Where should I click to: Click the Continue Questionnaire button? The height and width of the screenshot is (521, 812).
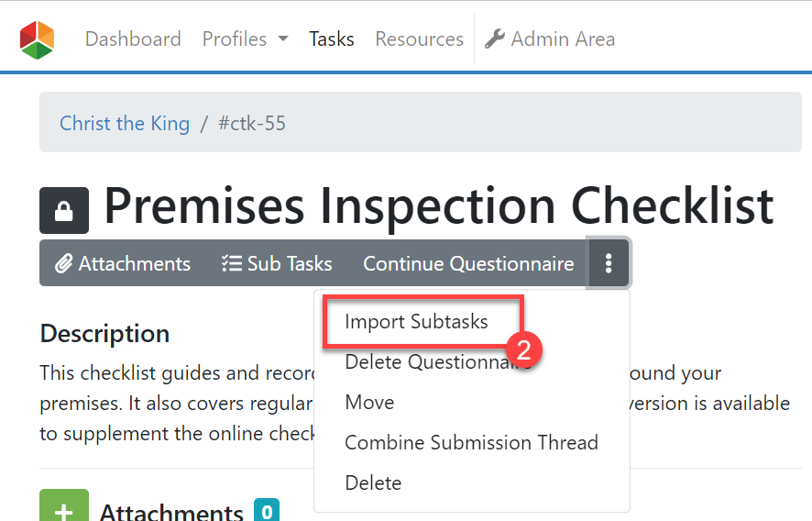pos(468,263)
